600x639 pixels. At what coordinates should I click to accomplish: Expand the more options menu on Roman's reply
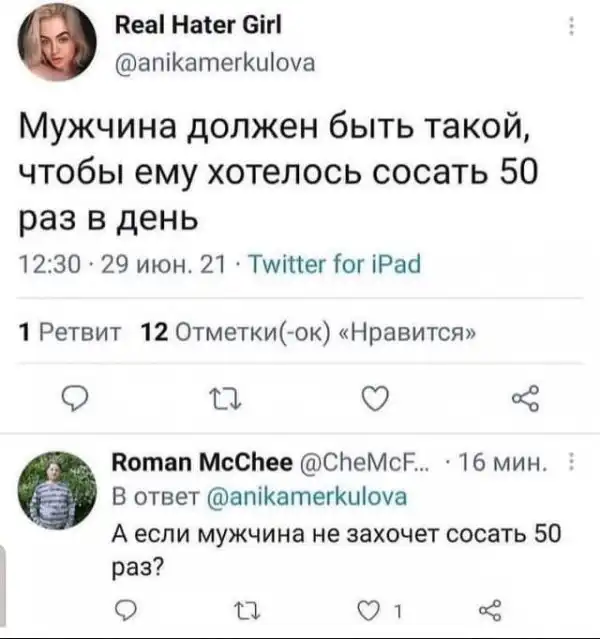pos(570,463)
